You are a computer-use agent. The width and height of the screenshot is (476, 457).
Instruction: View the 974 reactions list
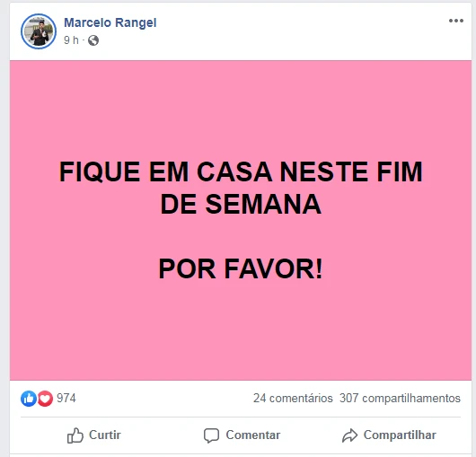pos(66,398)
